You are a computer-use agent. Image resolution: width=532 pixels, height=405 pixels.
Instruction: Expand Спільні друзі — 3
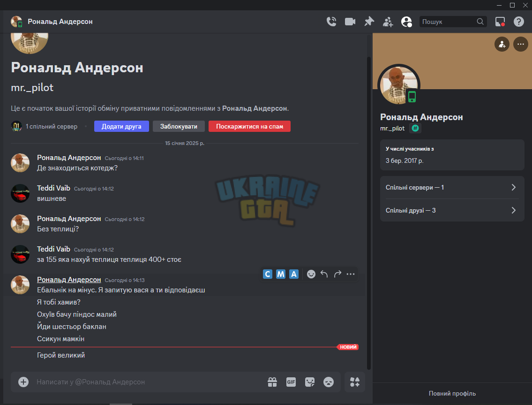pyautogui.click(x=452, y=210)
